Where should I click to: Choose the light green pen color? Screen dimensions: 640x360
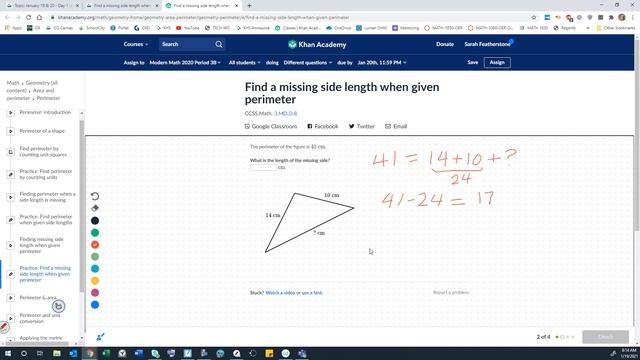(95, 256)
